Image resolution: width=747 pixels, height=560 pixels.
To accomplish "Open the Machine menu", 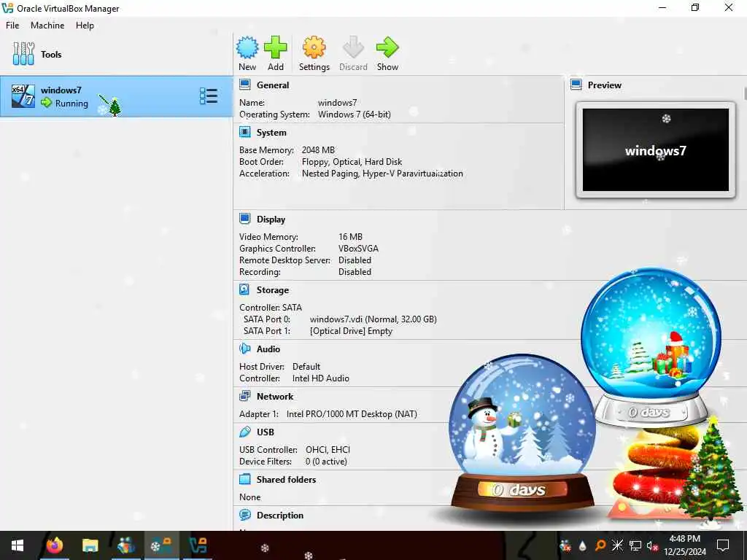I will pyautogui.click(x=47, y=26).
